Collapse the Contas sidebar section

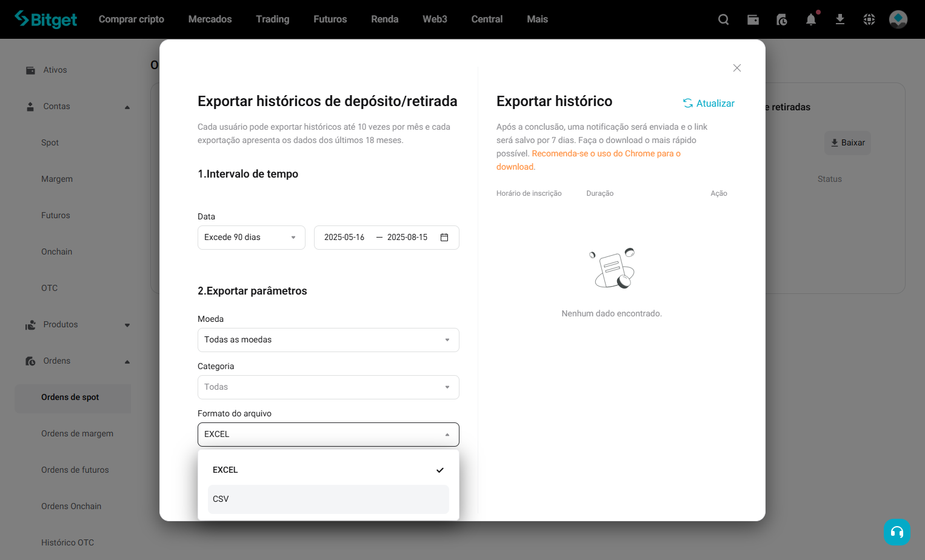click(x=127, y=107)
